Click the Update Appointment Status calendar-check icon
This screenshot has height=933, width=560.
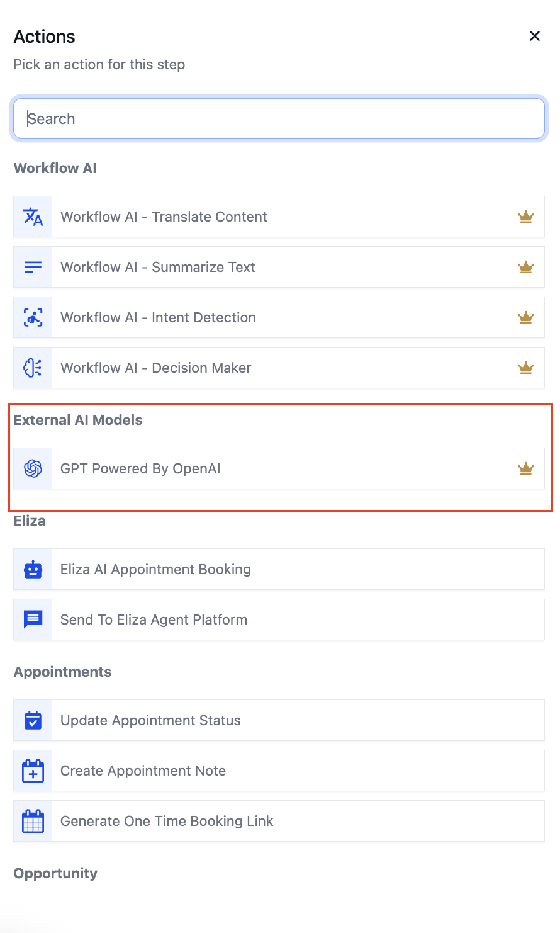pos(33,720)
